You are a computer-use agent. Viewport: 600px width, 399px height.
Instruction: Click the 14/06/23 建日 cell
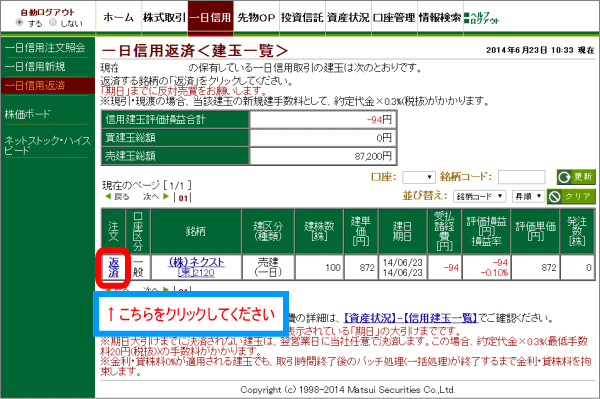tap(402, 262)
